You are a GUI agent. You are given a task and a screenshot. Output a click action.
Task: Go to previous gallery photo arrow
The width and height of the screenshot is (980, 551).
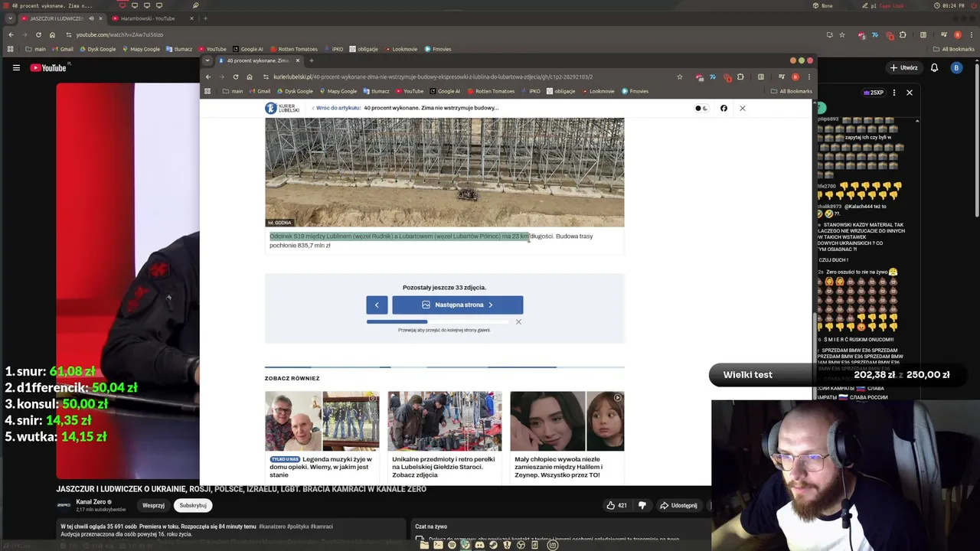pyautogui.click(x=377, y=305)
